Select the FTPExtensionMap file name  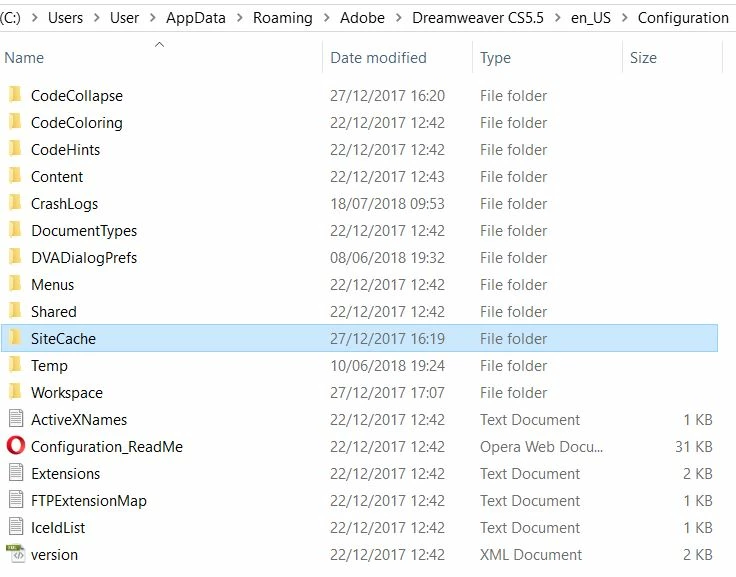click(89, 500)
